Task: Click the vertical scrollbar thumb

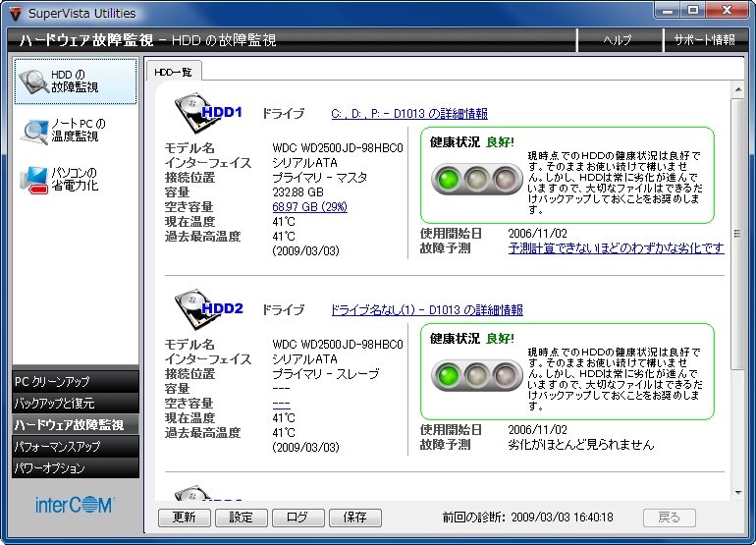Action: [x=738, y=234]
